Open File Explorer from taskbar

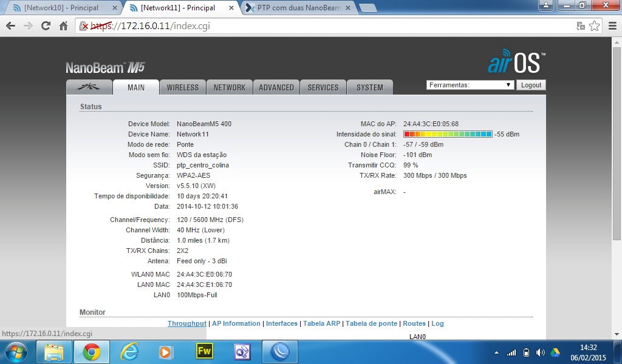coord(54,352)
